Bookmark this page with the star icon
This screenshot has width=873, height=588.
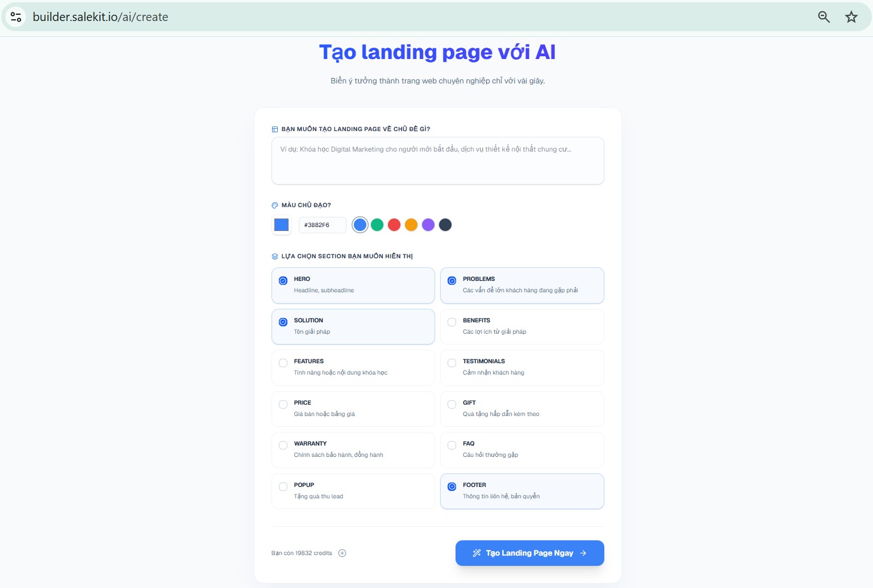(851, 17)
